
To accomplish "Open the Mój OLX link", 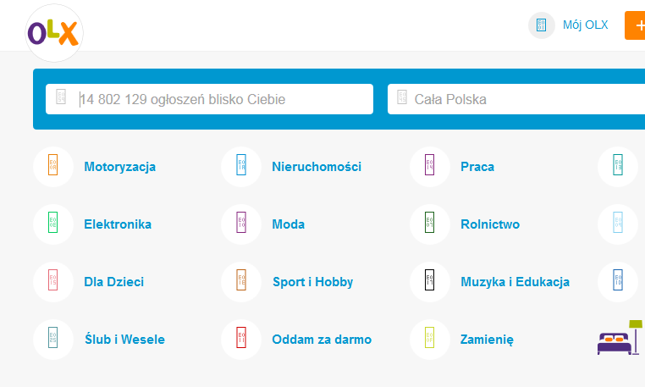I will tap(585, 25).
